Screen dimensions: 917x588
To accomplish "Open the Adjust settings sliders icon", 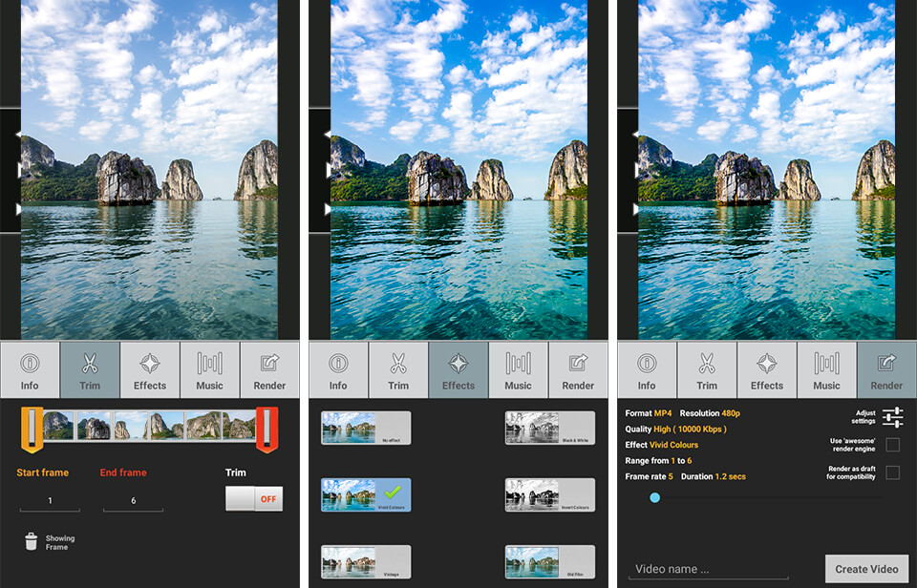I will tap(893, 416).
